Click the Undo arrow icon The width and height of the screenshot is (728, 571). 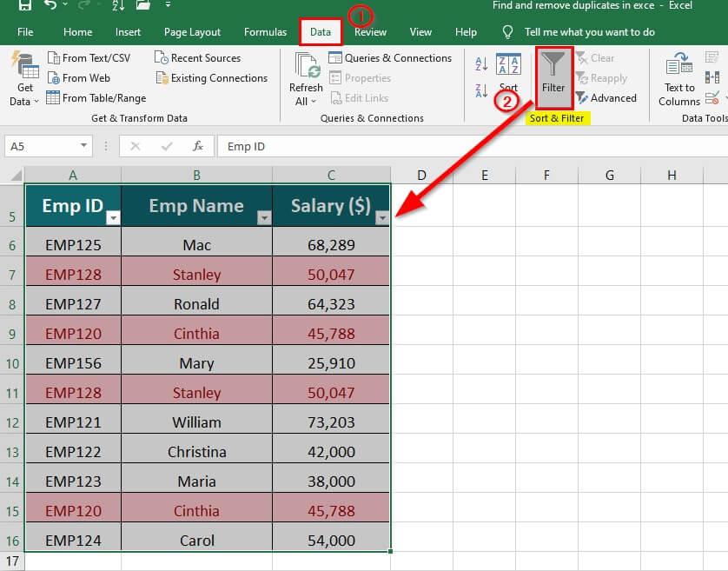click(x=51, y=6)
